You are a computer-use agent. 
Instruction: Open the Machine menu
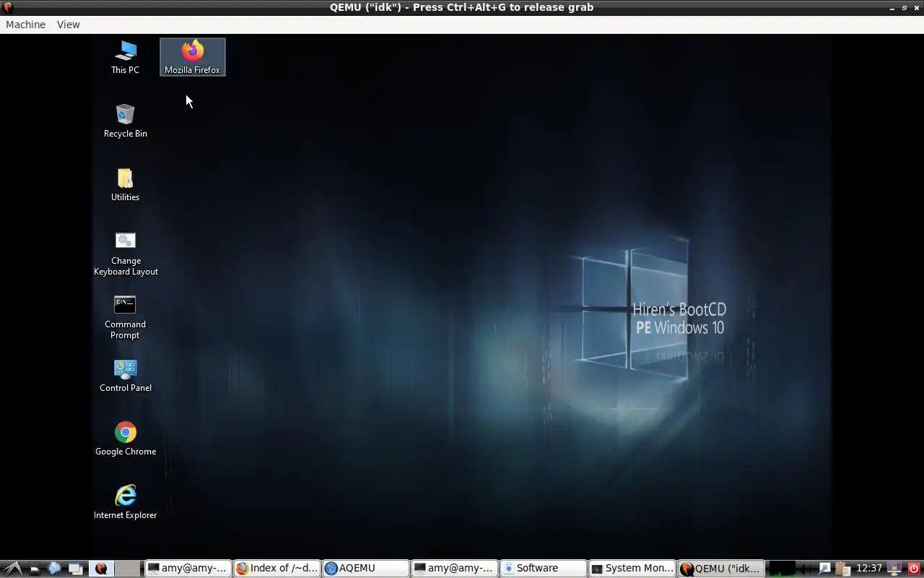click(x=25, y=25)
